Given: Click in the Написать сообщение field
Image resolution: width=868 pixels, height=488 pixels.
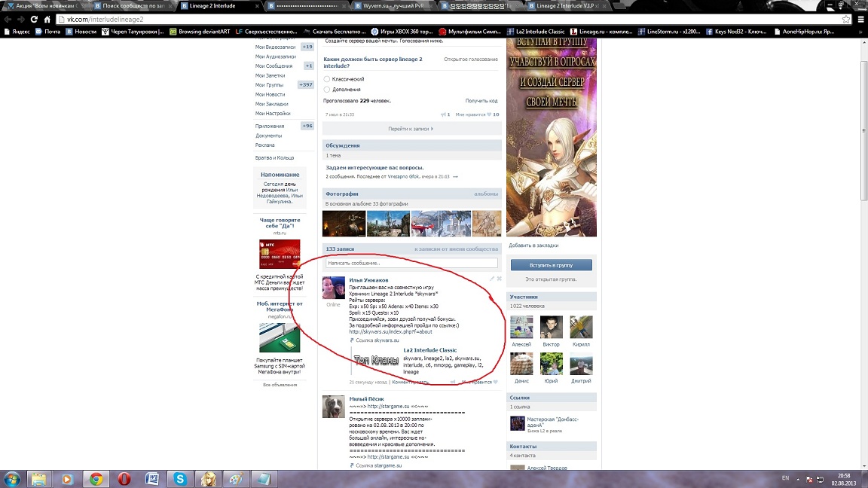Looking at the screenshot, I should (x=411, y=263).
